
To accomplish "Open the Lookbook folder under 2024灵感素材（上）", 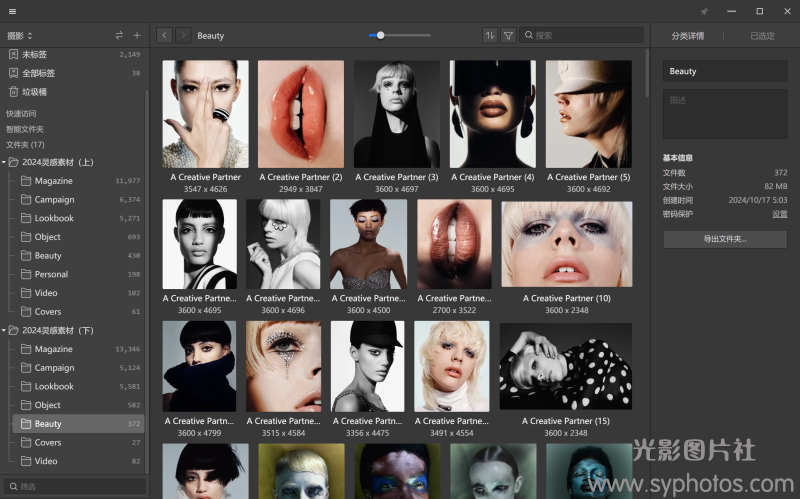I will [54, 218].
